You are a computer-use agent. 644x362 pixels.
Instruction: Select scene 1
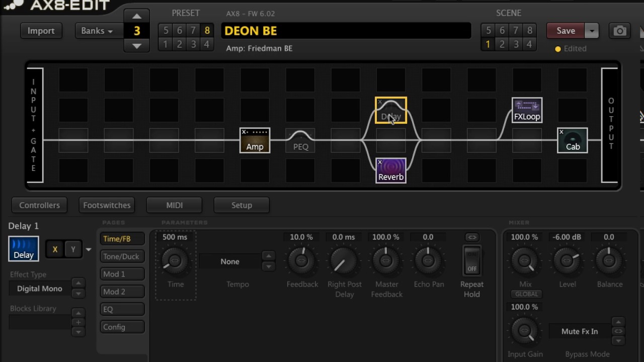click(488, 44)
